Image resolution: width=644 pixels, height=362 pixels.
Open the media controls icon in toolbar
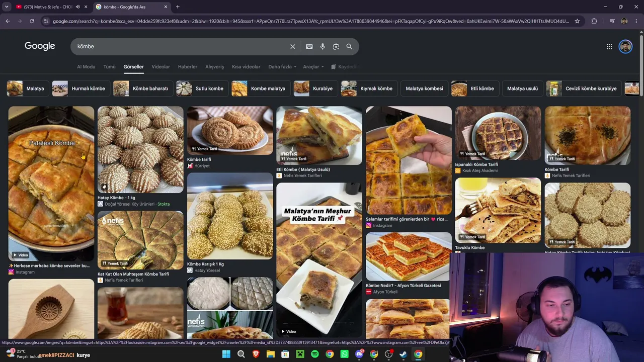point(612,21)
